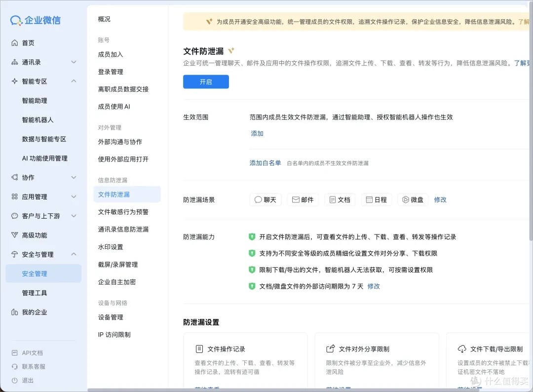This screenshot has width=533, height=392.
Task: Select 安全管理 in sidebar
Action: (43, 274)
